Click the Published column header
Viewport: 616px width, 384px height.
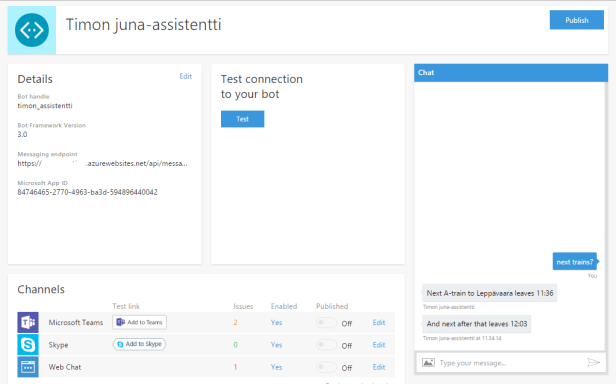(x=332, y=306)
